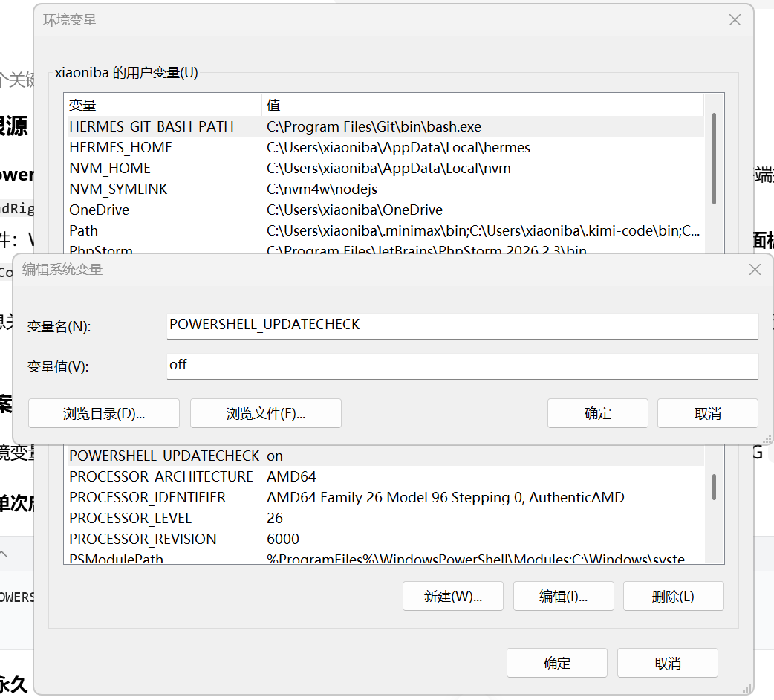Click the 变量名 input field
This screenshot has height=700, width=774.
tap(462, 325)
